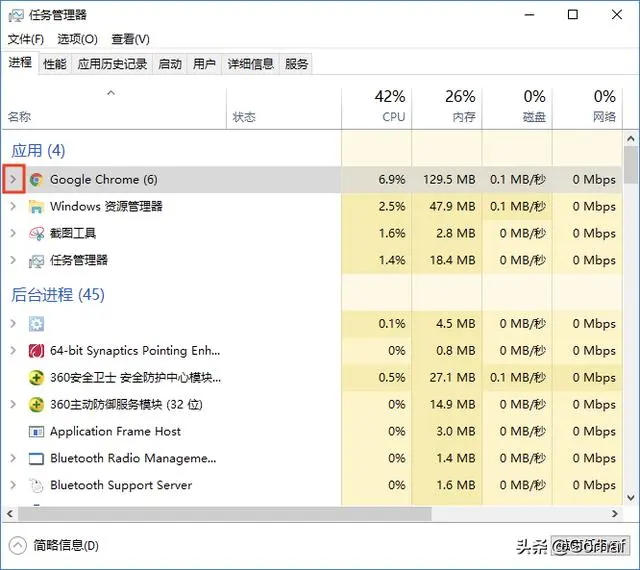Select the 截图工具 row name

click(73, 234)
